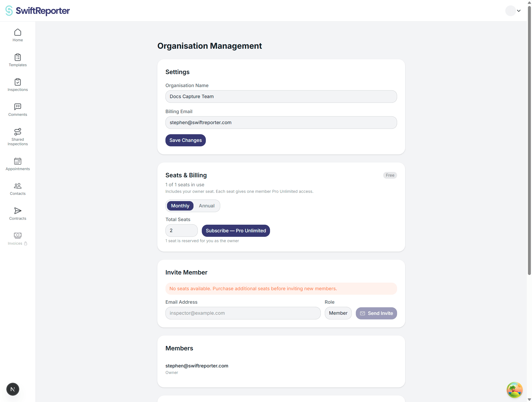Screen dimensions: 532x402
Task: Open the Role Member dropdown
Action: point(338,313)
